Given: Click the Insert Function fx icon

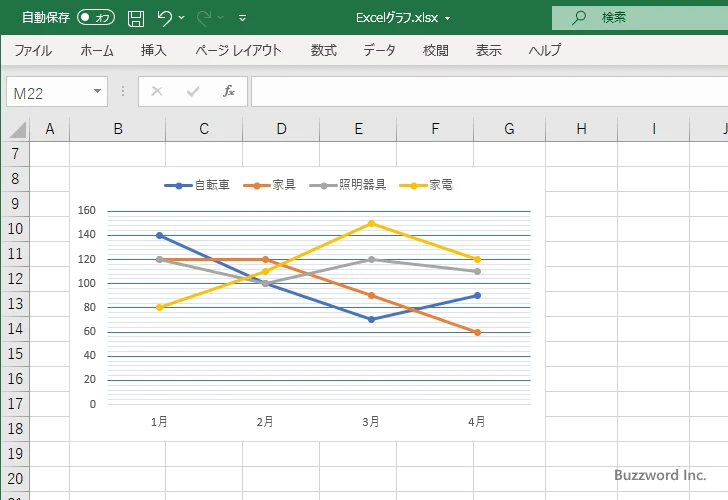Looking at the screenshot, I should 229,91.
